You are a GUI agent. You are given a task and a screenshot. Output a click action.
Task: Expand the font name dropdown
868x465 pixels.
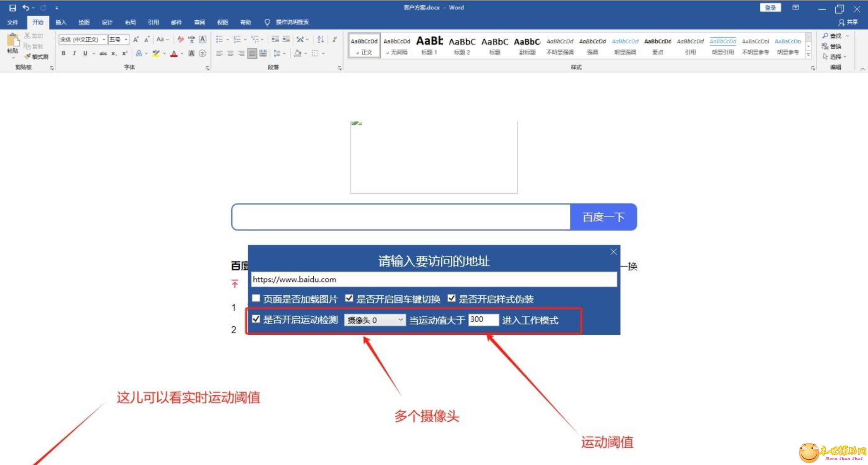103,40
